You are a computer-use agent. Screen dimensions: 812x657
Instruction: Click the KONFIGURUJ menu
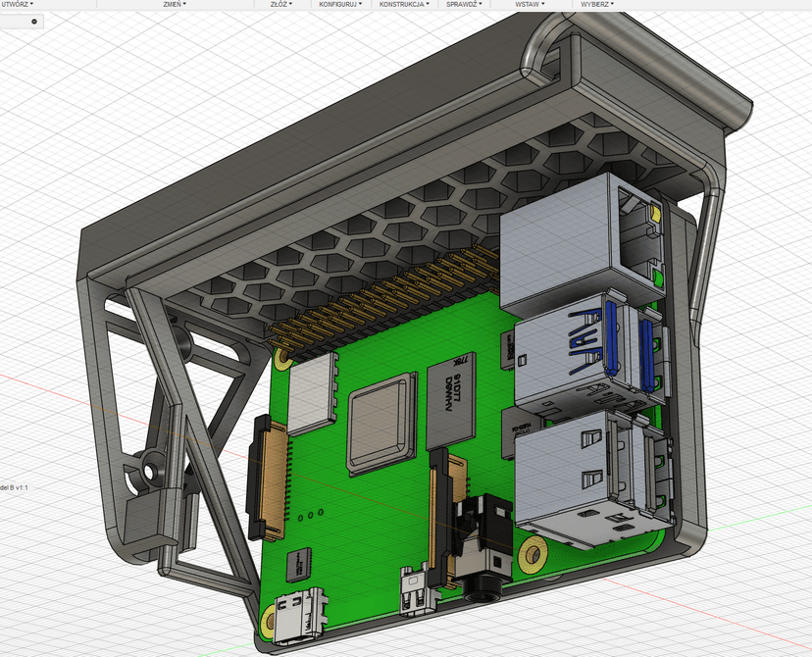pos(339,5)
